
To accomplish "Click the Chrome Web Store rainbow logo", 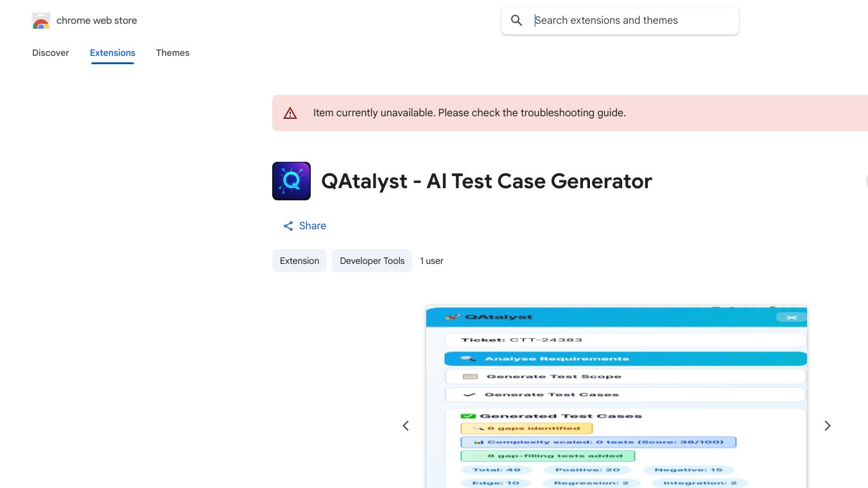I will pyautogui.click(x=41, y=21).
